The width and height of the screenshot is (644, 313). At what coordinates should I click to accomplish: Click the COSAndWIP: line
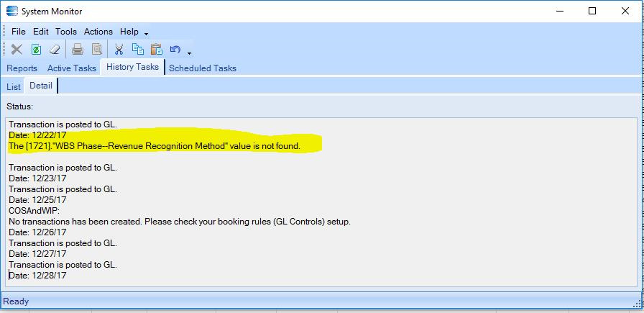34,211
